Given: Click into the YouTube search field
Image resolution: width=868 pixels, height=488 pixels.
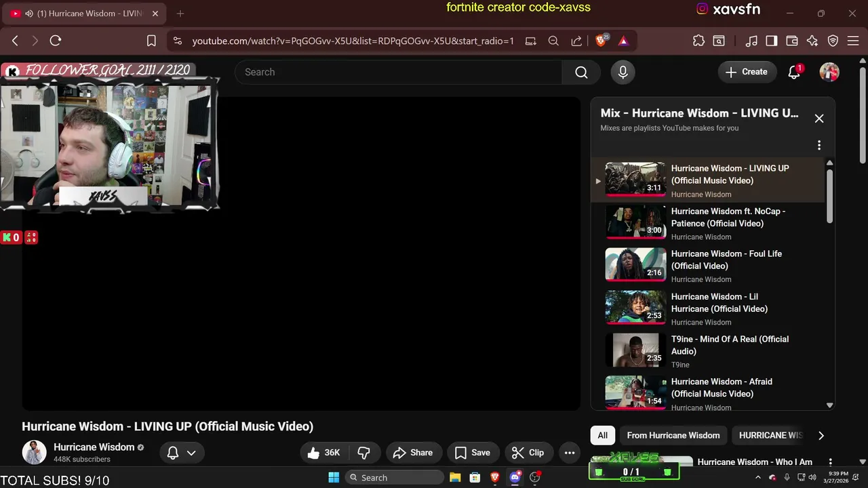Looking at the screenshot, I should tap(398, 72).
